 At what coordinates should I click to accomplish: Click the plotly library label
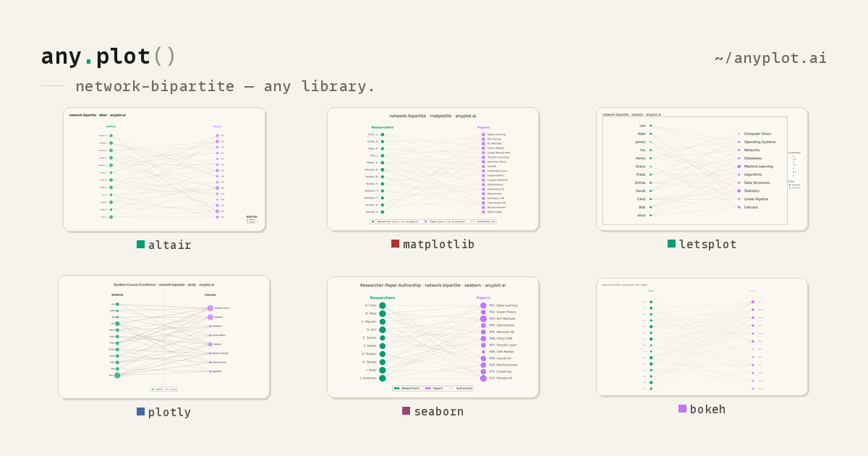170,412
